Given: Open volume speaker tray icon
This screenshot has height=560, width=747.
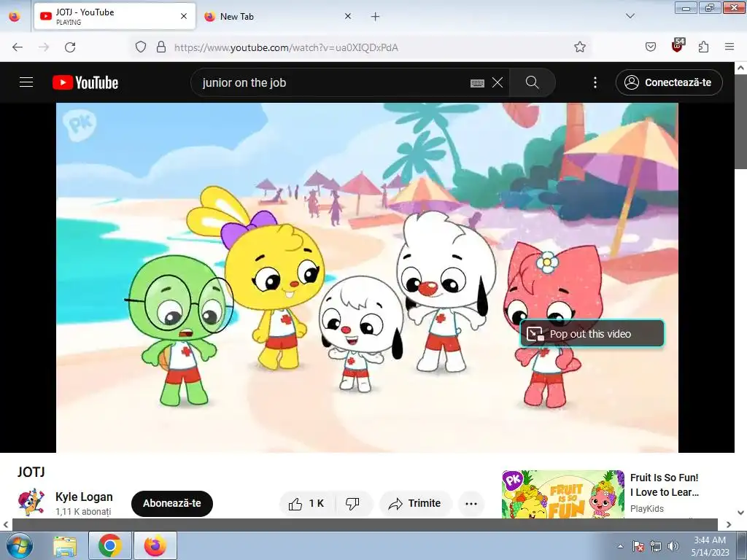Looking at the screenshot, I should tap(673, 546).
